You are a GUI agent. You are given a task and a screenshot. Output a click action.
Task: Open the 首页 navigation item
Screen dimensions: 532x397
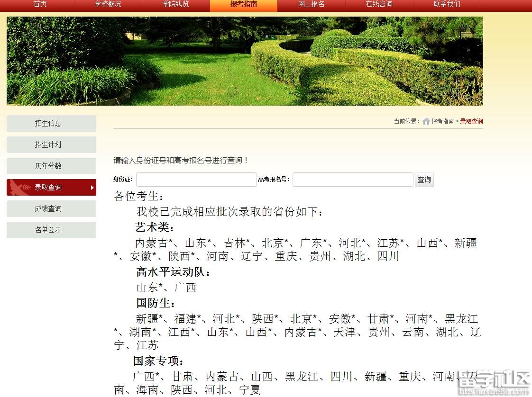coord(40,4)
